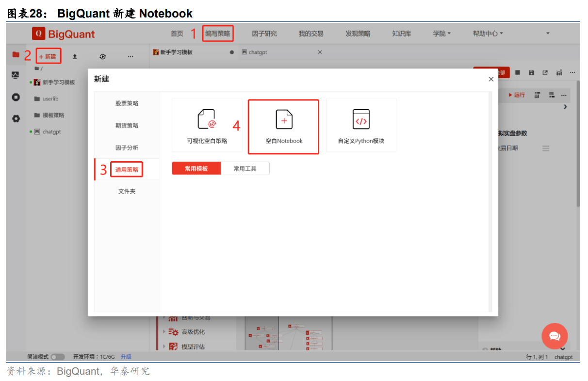Expand the 模型评估 module group
588x381 pixels.
pyautogui.click(x=164, y=347)
